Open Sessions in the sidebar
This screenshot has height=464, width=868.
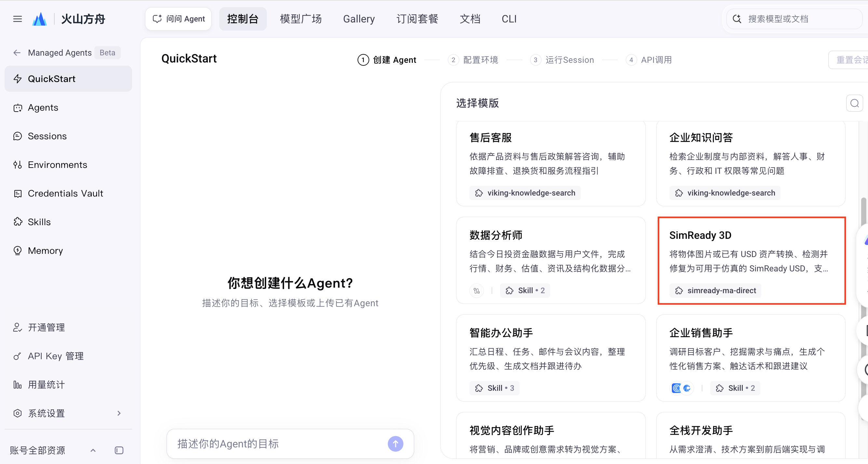[x=68, y=136]
